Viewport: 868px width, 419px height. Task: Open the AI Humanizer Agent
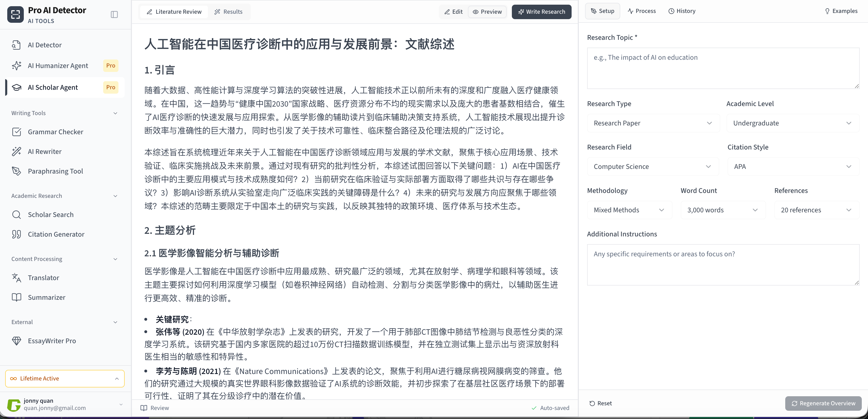coord(58,66)
